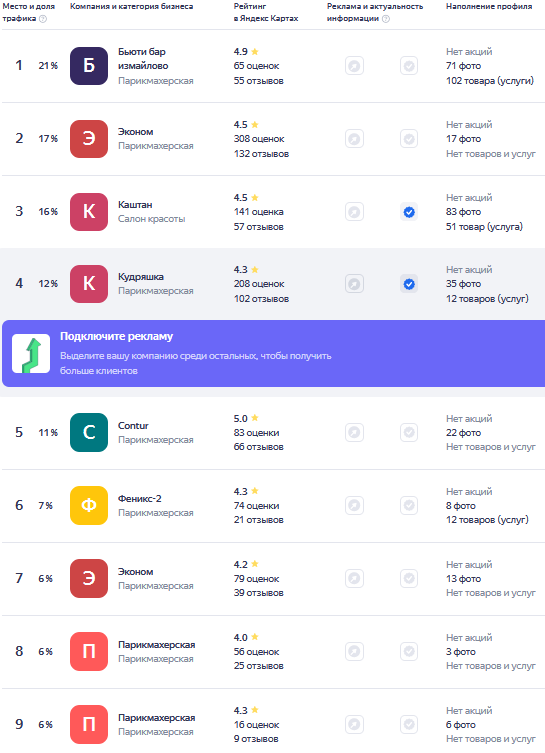Click the help icon beside 'Реклама и актуальность информации'
This screenshot has height=753, width=545.
[386, 19]
